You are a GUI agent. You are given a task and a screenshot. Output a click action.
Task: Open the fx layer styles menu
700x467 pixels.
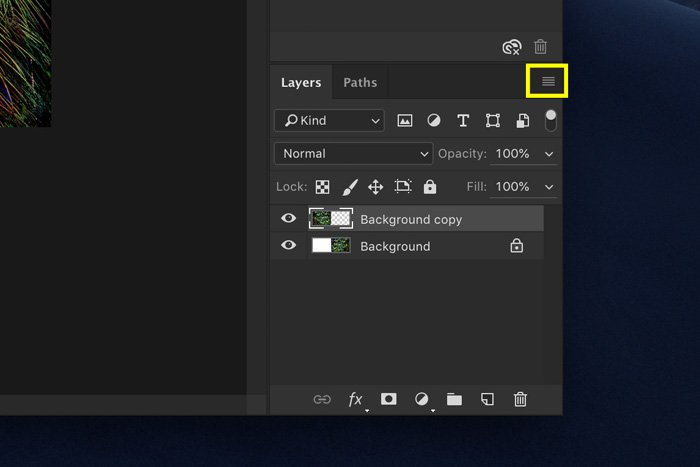point(355,399)
